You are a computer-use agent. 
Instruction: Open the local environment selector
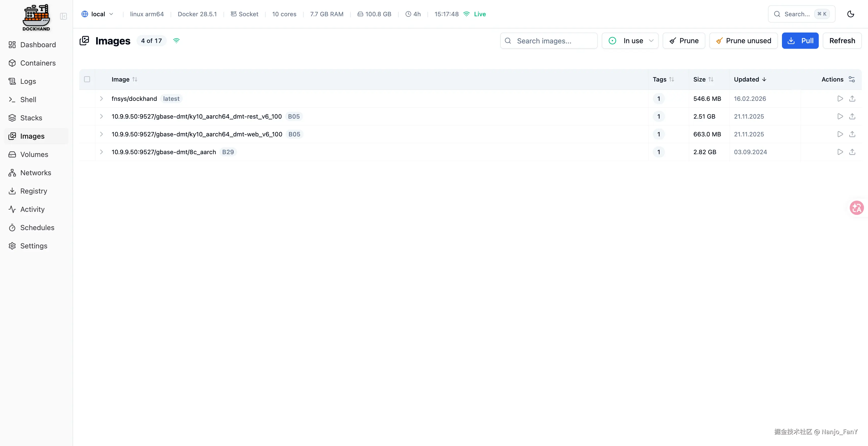tap(97, 14)
